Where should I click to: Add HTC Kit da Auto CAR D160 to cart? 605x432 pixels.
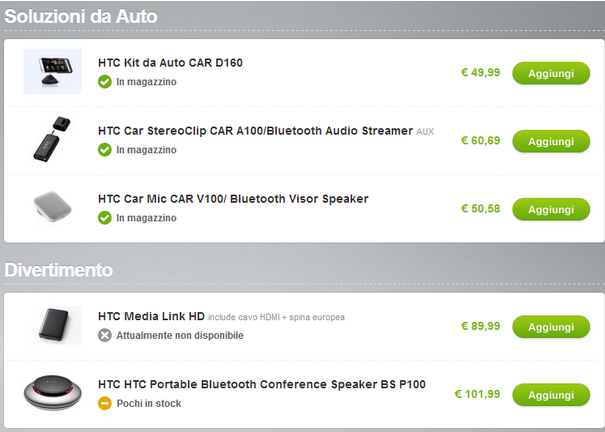coord(551,73)
